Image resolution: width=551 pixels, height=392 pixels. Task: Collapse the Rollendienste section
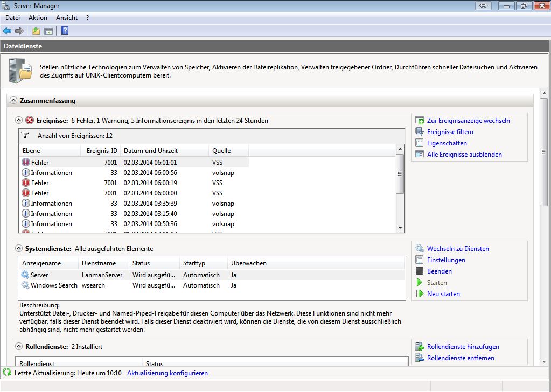(19, 347)
